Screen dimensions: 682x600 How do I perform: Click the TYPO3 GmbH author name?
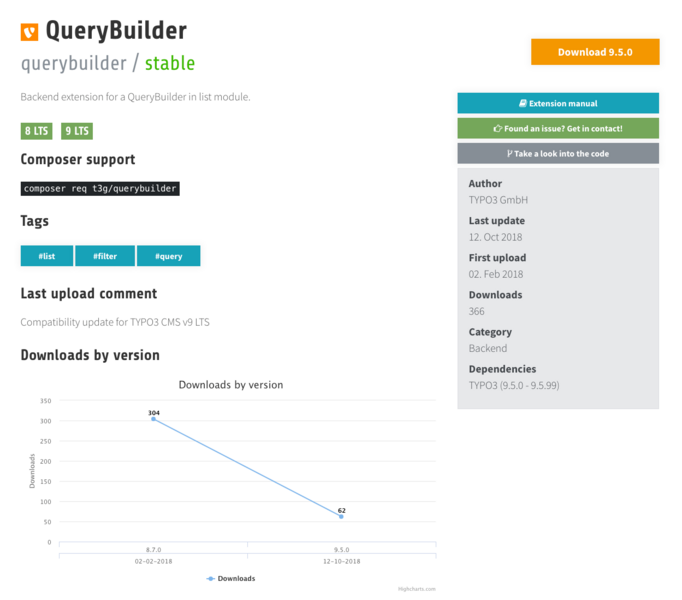[x=498, y=200]
